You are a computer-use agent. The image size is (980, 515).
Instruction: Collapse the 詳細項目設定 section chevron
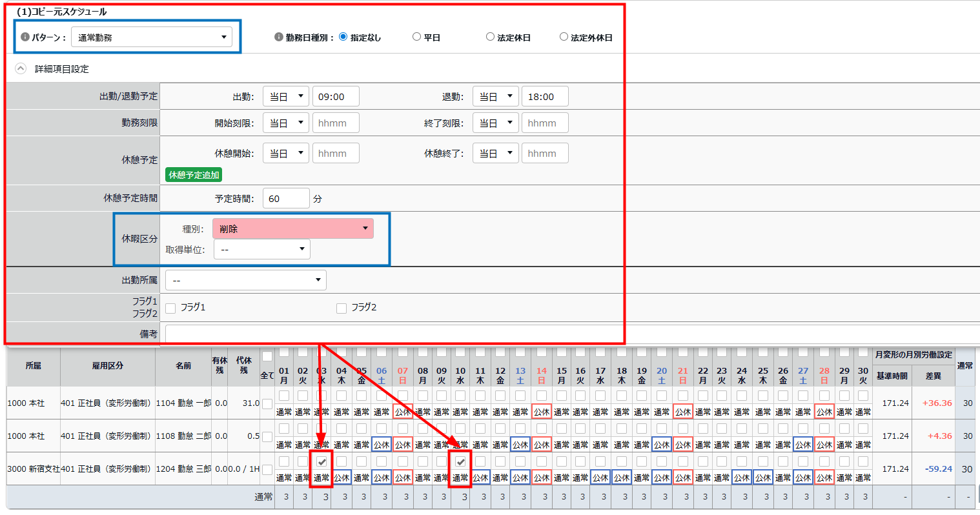[x=21, y=68]
